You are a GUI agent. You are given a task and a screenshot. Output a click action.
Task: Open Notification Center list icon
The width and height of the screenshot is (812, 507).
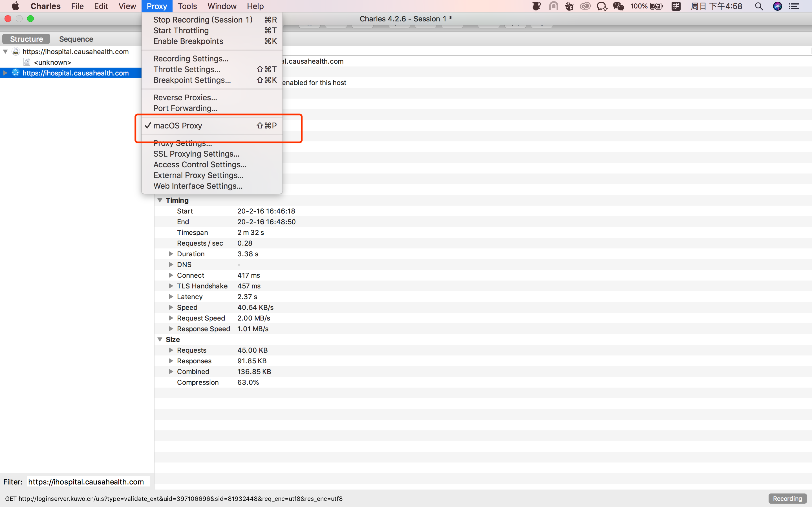point(794,6)
